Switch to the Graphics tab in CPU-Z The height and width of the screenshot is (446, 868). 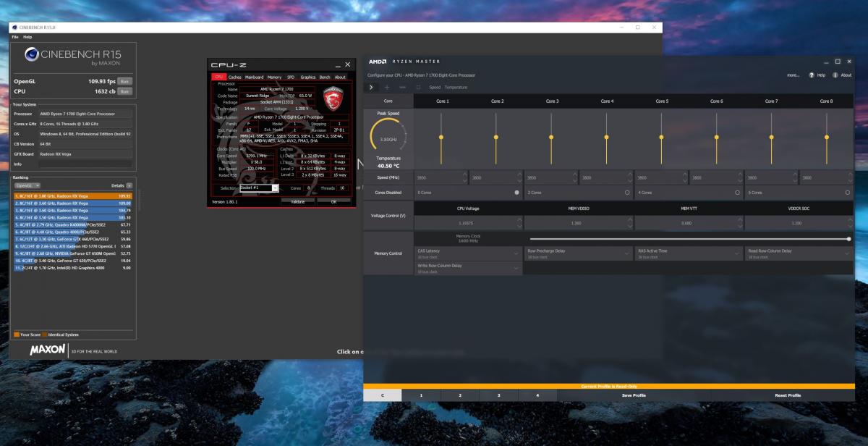coord(308,77)
